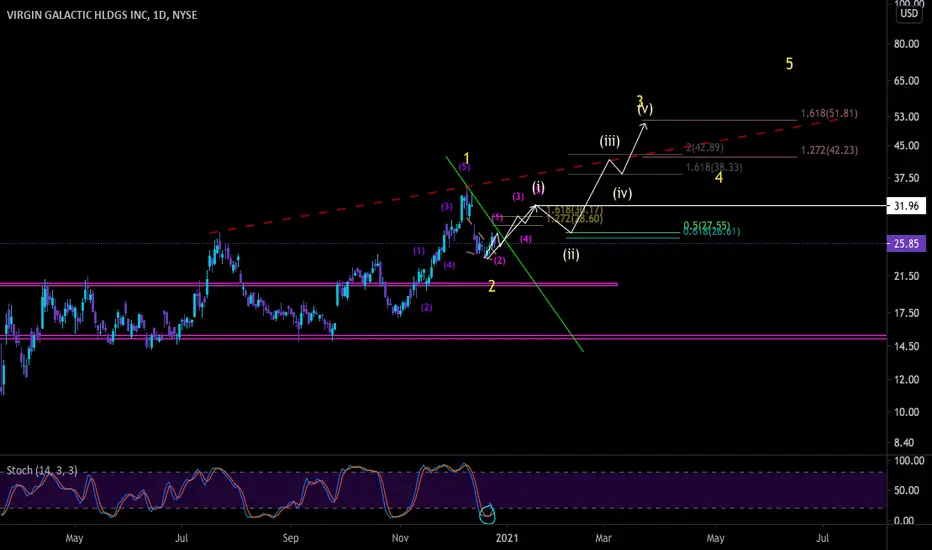Image resolution: width=932 pixels, height=550 pixels.
Task: Click the 17.50 price axis value
Action: click(x=906, y=313)
